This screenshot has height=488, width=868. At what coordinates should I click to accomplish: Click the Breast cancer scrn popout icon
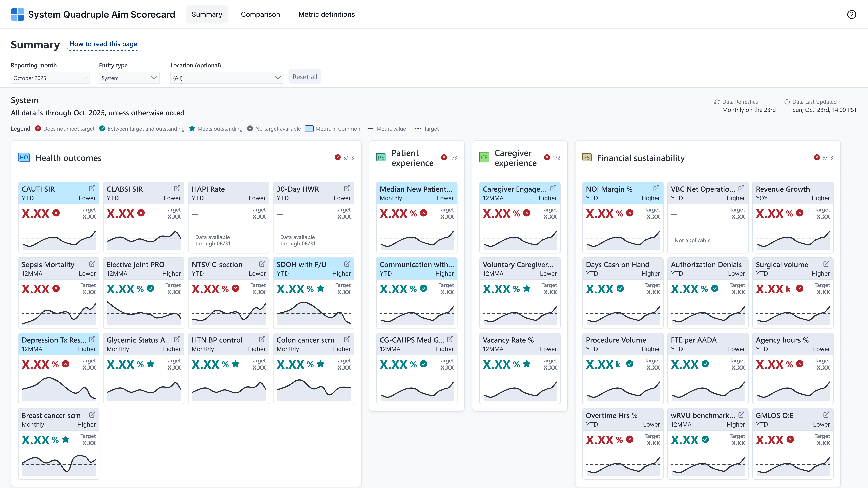point(92,415)
